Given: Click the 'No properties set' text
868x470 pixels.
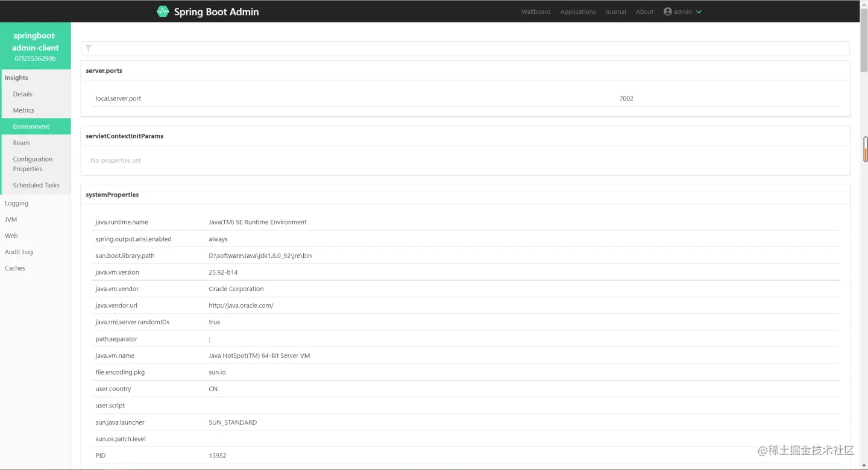Looking at the screenshot, I should [116, 160].
